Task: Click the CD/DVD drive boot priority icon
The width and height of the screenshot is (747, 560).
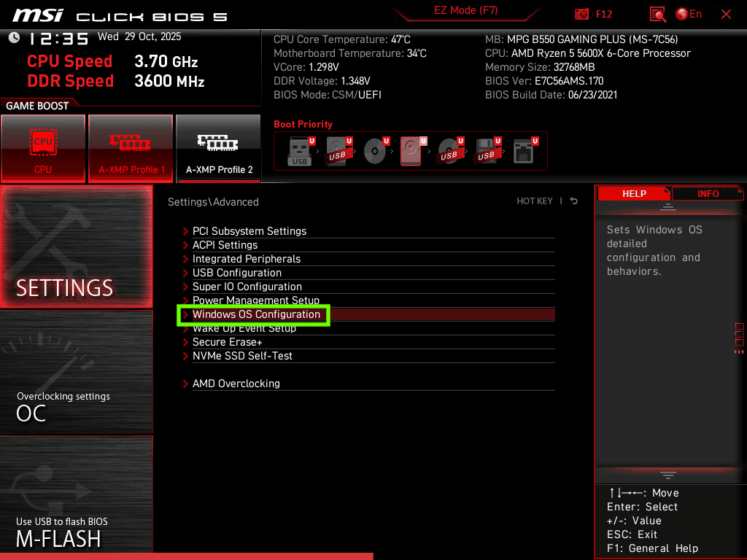Action: click(374, 151)
